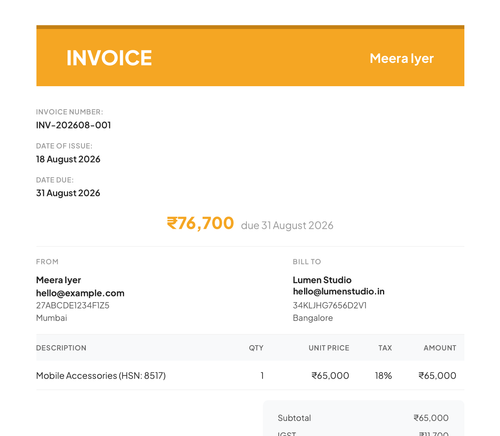Click the Mobile Accessories (HSN: 8517) line item

pos(101,376)
